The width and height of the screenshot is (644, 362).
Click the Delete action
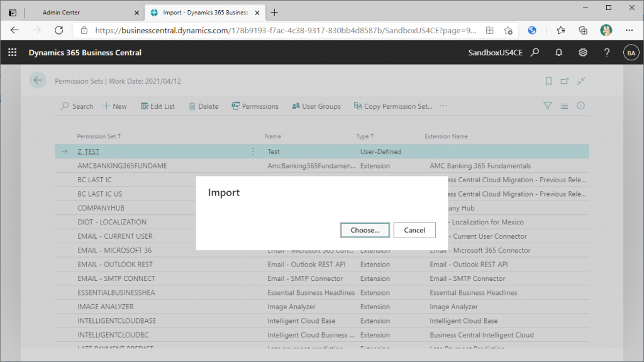204,106
